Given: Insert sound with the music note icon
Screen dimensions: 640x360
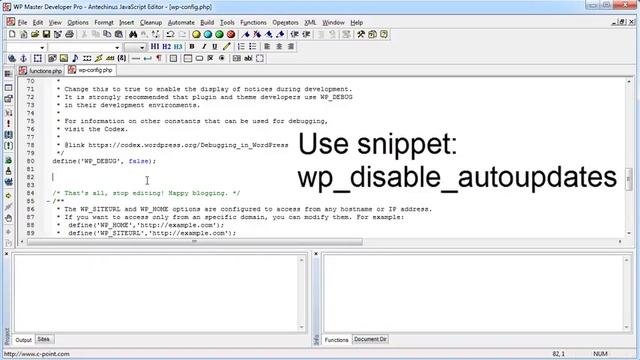Looking at the screenshot, I should [x=75, y=58].
